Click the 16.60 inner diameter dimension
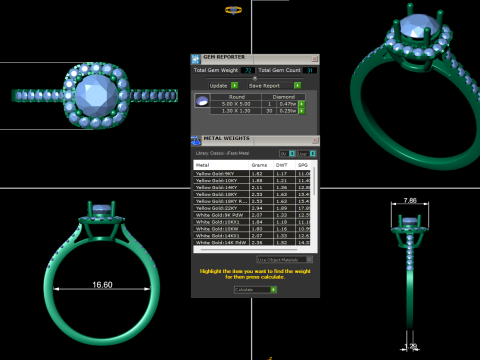This screenshot has width=480, height=360. click(x=102, y=285)
